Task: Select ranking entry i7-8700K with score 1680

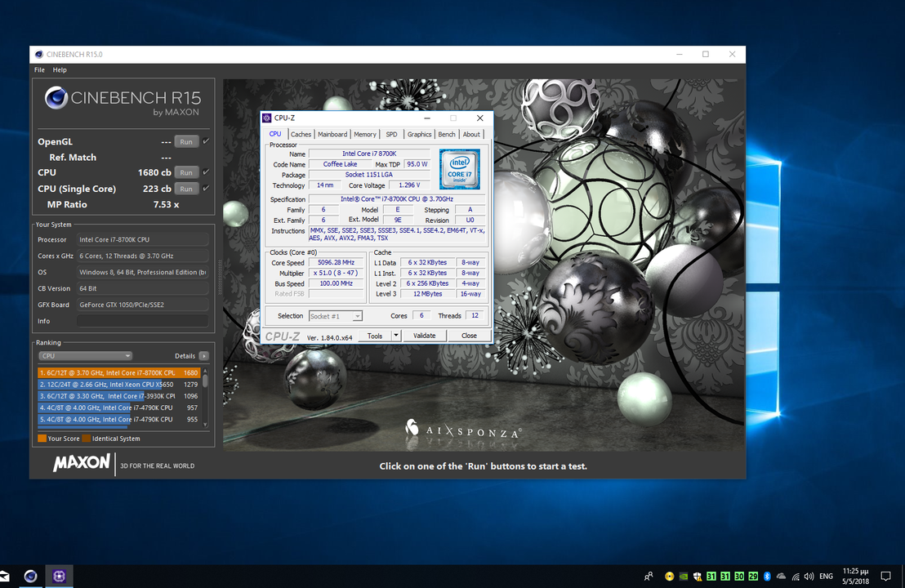Action: coord(119,372)
